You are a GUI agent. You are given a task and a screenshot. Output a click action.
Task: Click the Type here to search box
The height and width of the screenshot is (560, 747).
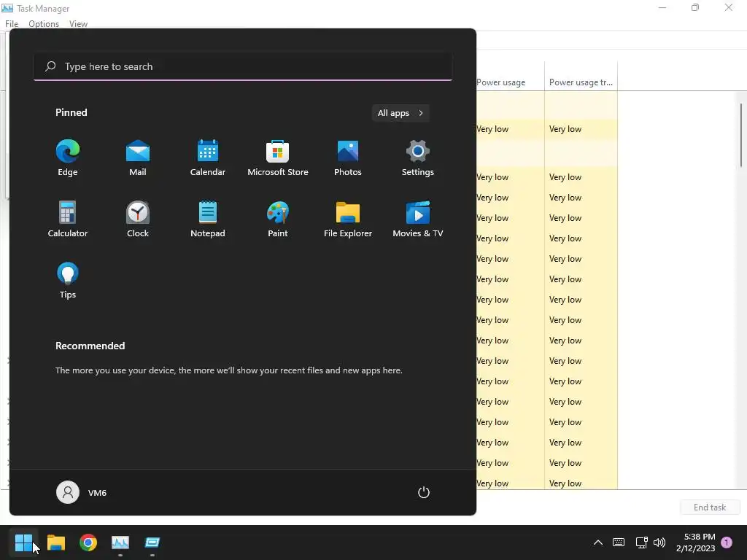(x=243, y=66)
